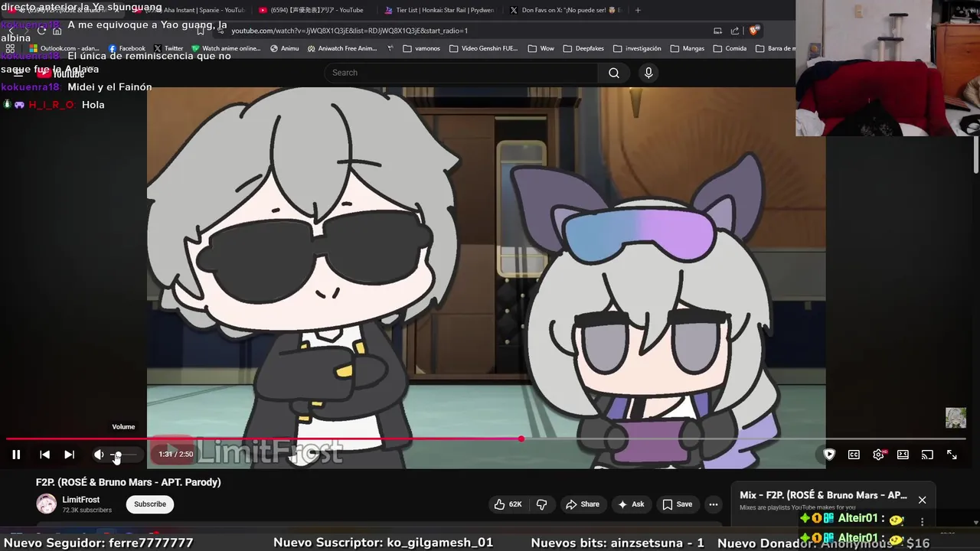Click the 1:31 / 2:50 time display
Viewport: 980px width, 551px height.
(176, 455)
